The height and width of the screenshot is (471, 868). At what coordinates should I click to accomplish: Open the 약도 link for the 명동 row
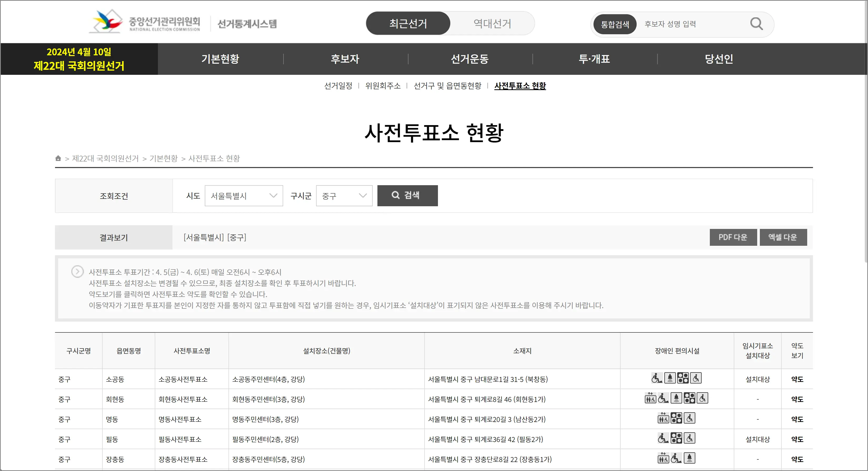(797, 419)
